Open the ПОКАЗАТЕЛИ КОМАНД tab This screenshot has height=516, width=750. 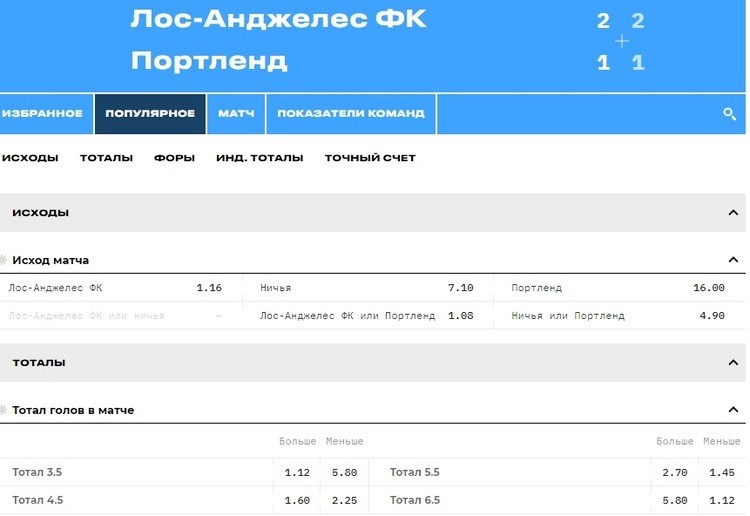tap(351, 114)
